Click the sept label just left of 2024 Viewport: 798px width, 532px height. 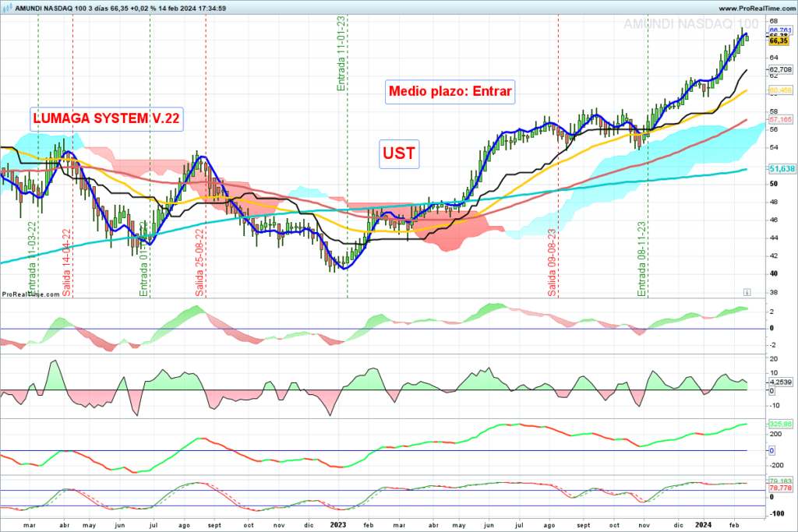[x=584, y=526]
